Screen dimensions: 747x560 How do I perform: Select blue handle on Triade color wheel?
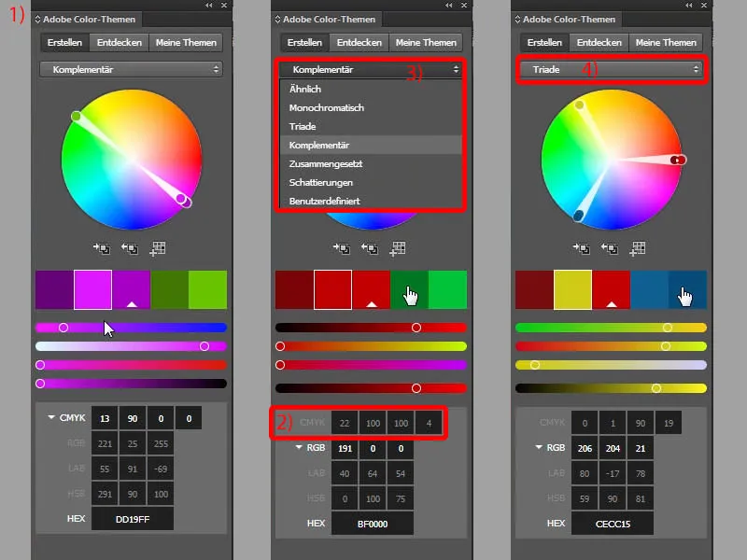578,216
